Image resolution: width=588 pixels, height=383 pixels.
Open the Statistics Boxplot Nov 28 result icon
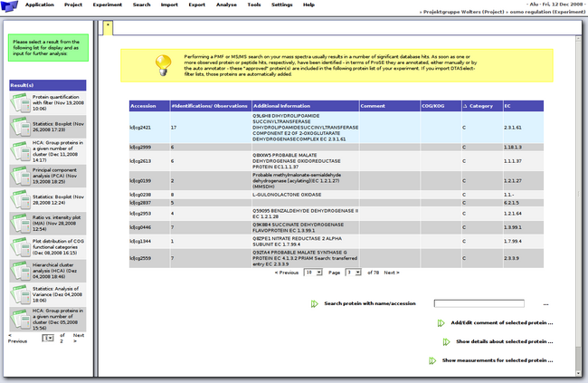[21, 200]
